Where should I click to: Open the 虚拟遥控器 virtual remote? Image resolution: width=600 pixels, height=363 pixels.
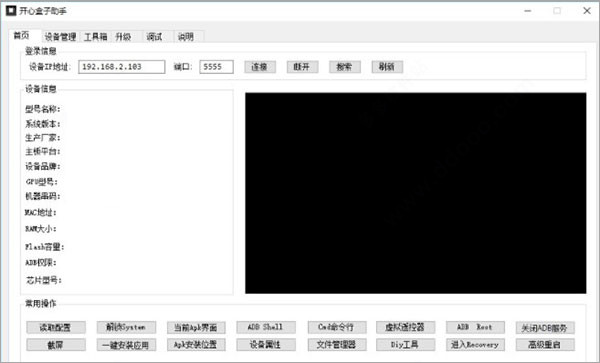(x=405, y=327)
